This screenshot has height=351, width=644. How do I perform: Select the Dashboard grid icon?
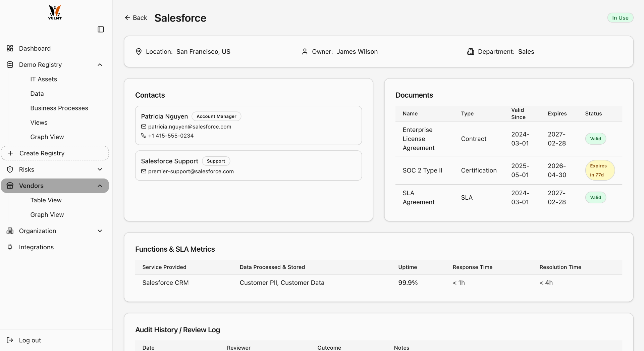click(x=10, y=48)
